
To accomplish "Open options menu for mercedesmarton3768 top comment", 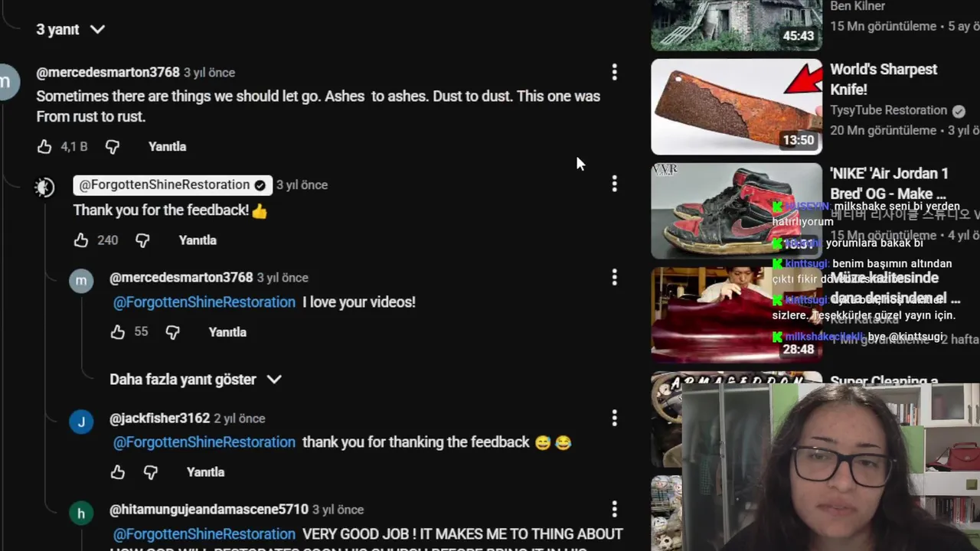I will click(614, 72).
